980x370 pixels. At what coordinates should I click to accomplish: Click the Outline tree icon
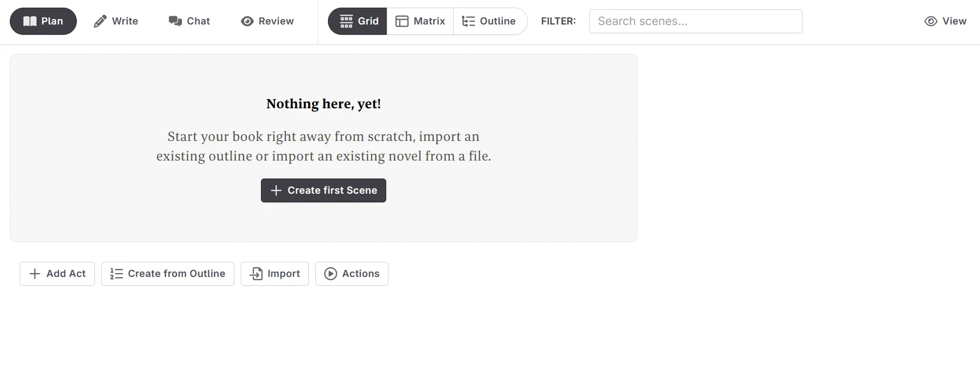(468, 21)
